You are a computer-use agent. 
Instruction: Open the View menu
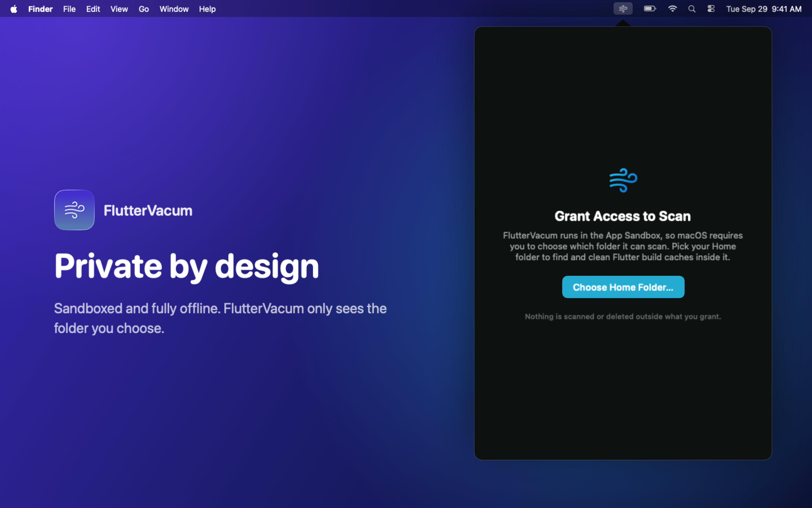coord(119,9)
